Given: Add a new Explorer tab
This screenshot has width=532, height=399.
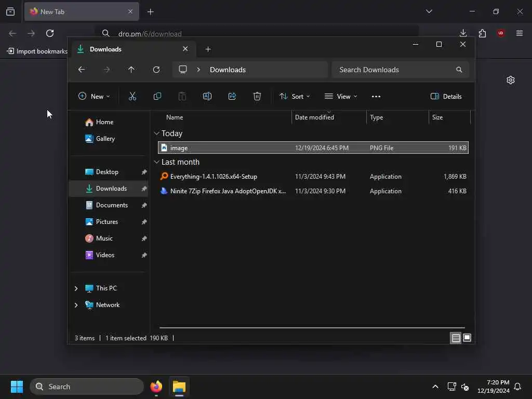Looking at the screenshot, I should 208,49.
